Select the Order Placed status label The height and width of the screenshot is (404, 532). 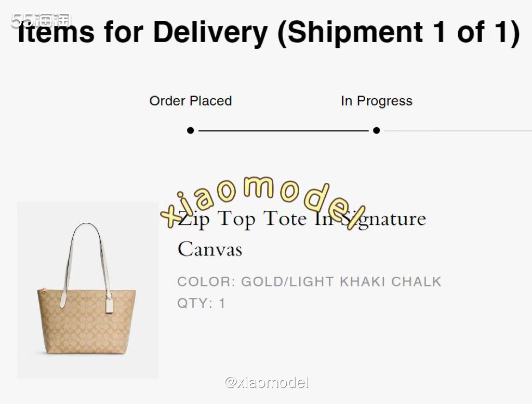191,101
